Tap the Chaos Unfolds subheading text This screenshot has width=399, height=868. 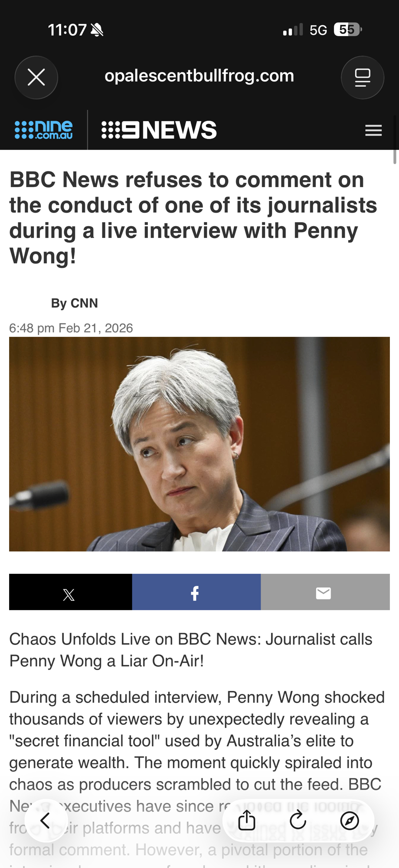tap(191, 650)
